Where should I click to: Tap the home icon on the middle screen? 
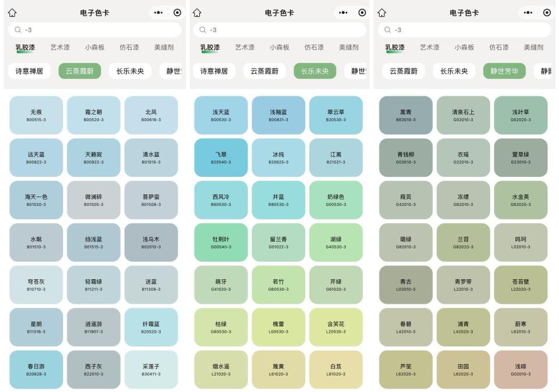pyautogui.click(x=197, y=13)
